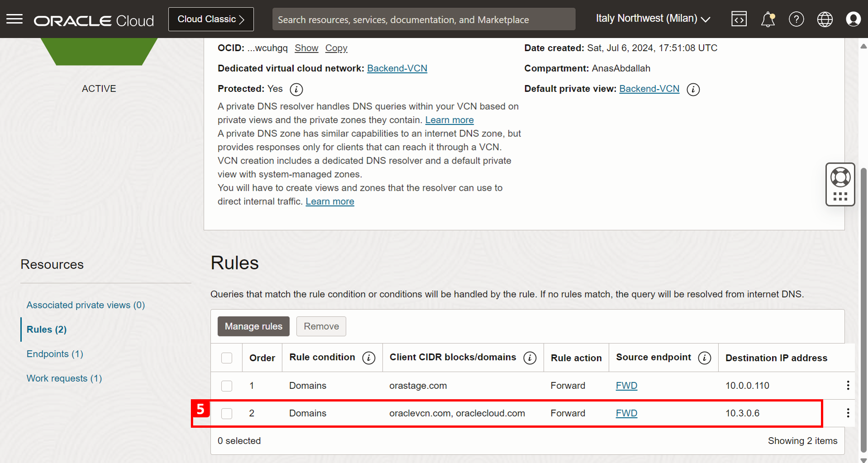Click the Destination IP address column header
Screen dimensions: 868x463
pyautogui.click(x=776, y=358)
